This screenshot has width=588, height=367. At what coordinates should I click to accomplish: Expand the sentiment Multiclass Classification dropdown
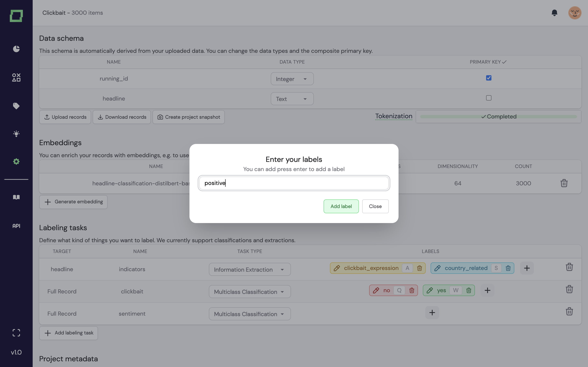249,314
